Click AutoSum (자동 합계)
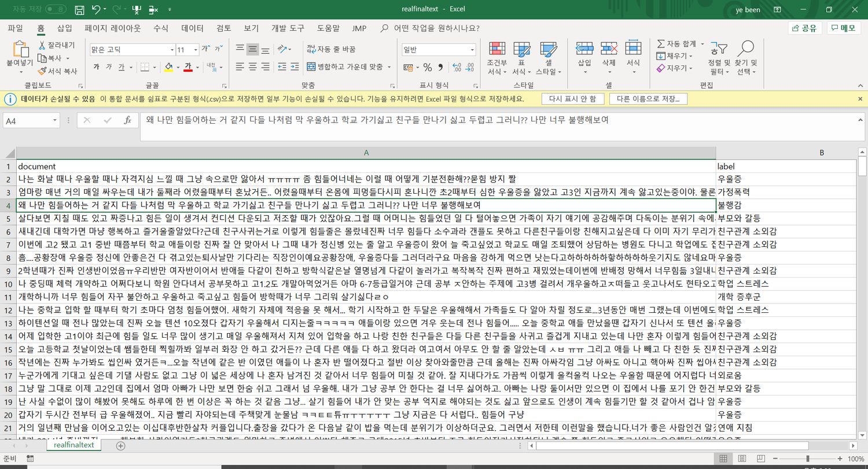Viewport: 868px width, 469px height. (x=676, y=44)
